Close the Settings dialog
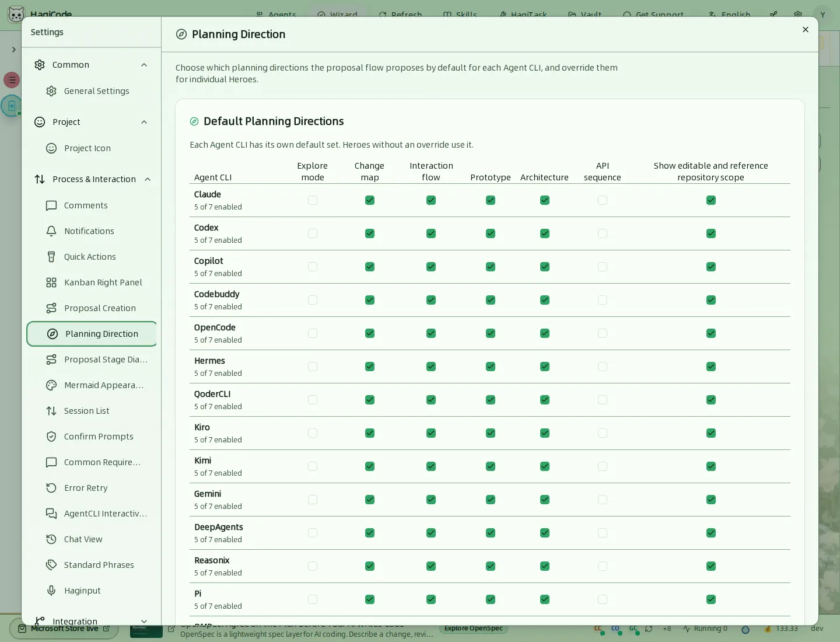 (806, 30)
